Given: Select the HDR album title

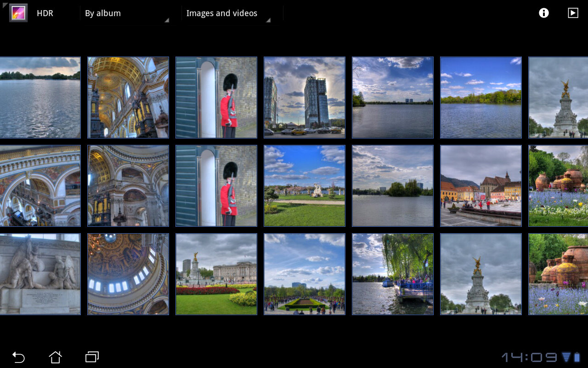Looking at the screenshot, I should (45, 13).
